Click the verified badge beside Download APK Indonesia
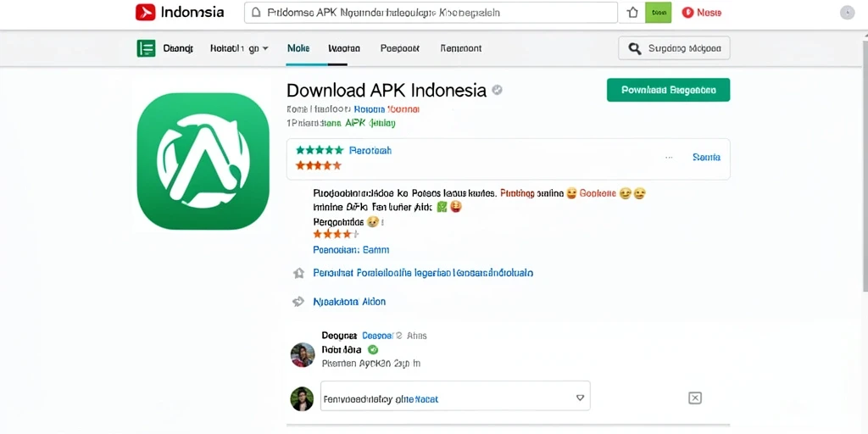This screenshot has width=868, height=434. tap(497, 90)
